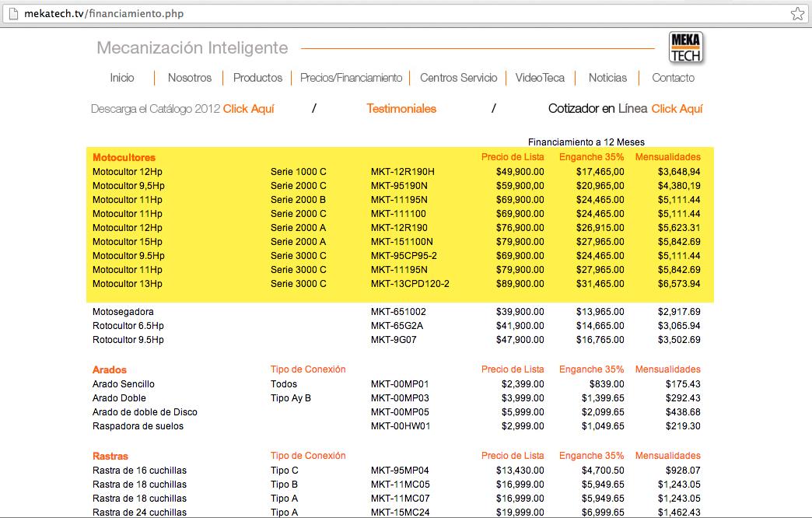Screen dimensions: 812x518
Task: Click Mecanización Inteligente site title
Action: point(192,48)
